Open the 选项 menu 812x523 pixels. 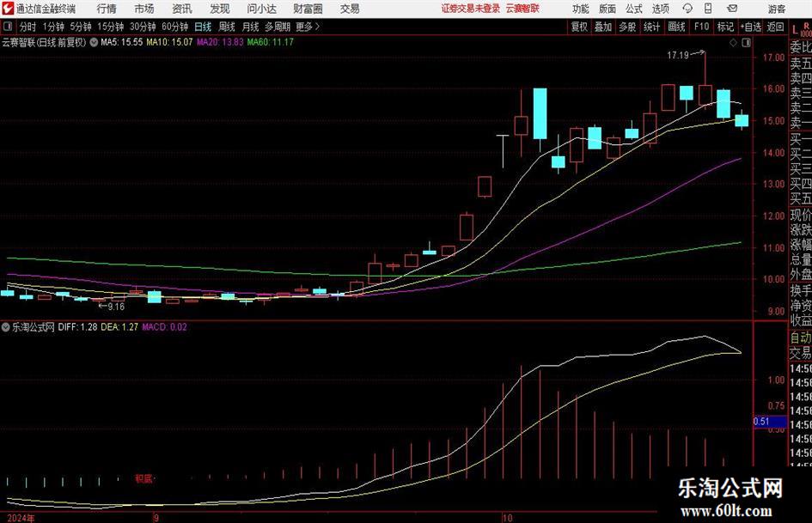pyautogui.click(x=660, y=9)
